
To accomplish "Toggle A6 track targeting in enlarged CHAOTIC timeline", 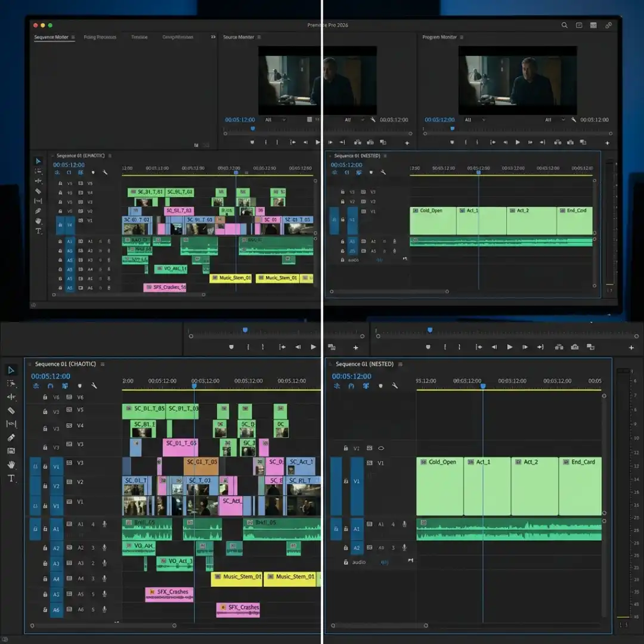I will click(x=56, y=610).
